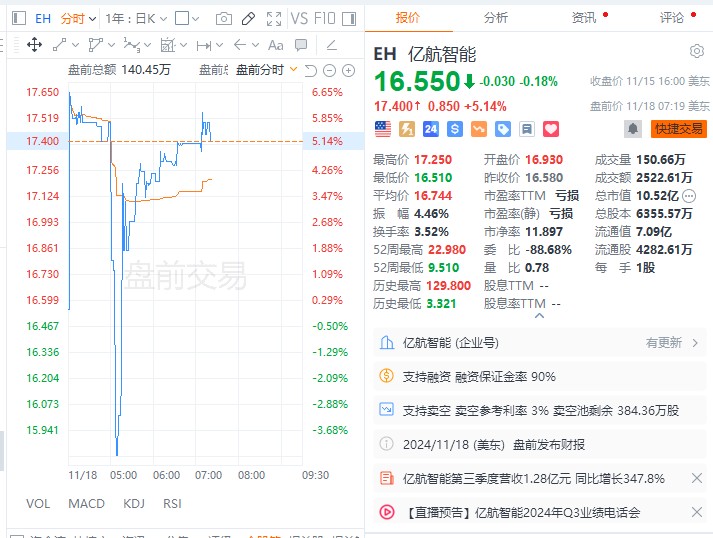Open 支持融资 margin info row
Screen dimensions: 713x538
[x=540, y=377]
